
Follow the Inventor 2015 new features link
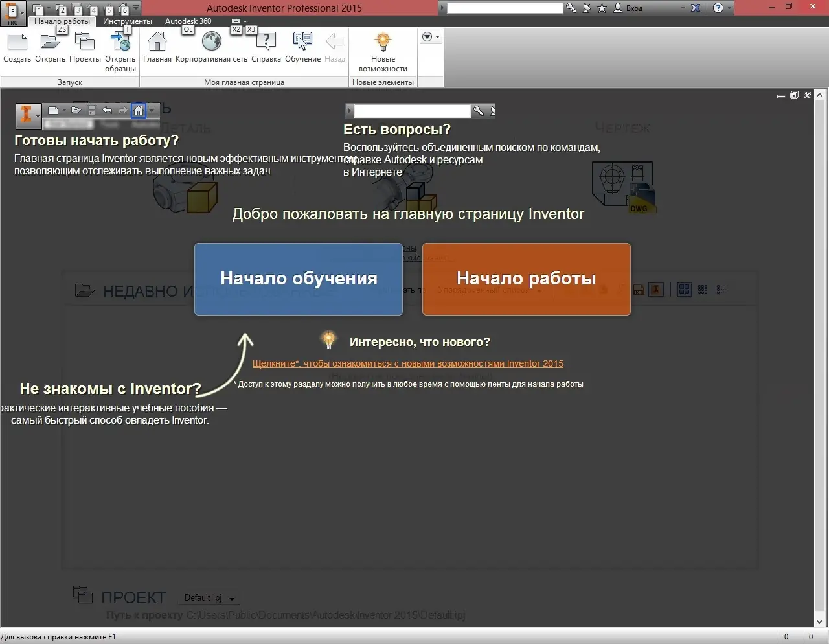407,363
